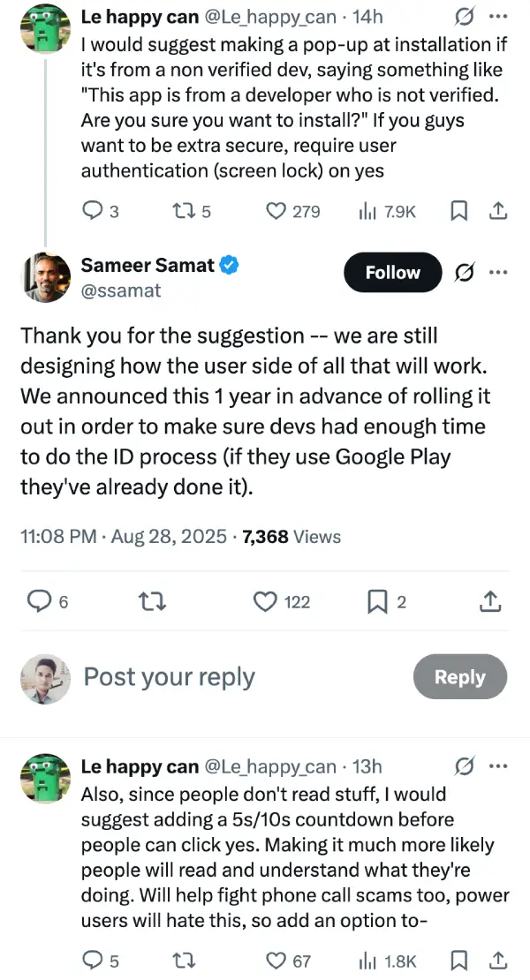Open more options on the 13h reply
Screen dimensions: 530x980
tap(497, 766)
